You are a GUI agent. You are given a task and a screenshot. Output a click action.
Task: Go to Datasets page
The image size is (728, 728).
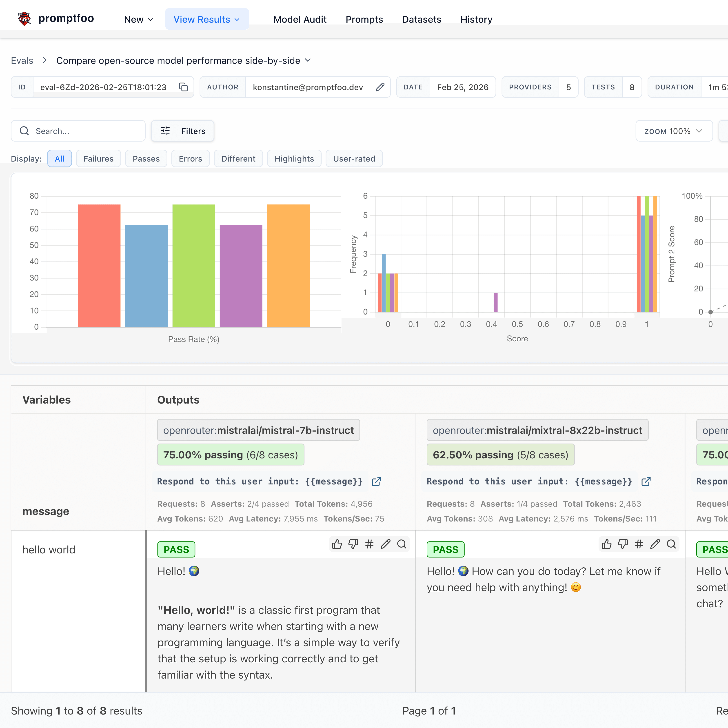point(422,19)
